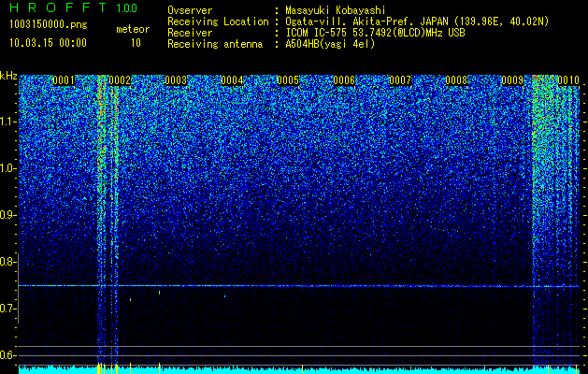Click the 1.1 frequency axis label
Screen dimensions: 588x374
(7, 122)
